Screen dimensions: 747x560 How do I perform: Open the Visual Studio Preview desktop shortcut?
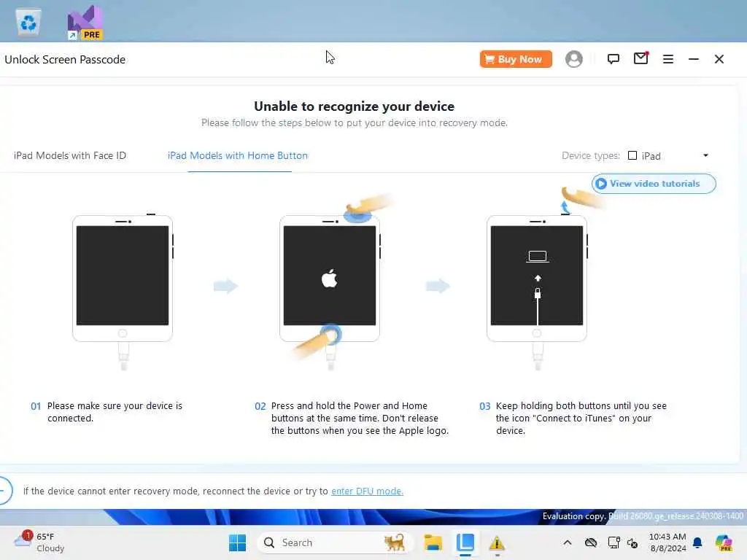tap(85, 23)
